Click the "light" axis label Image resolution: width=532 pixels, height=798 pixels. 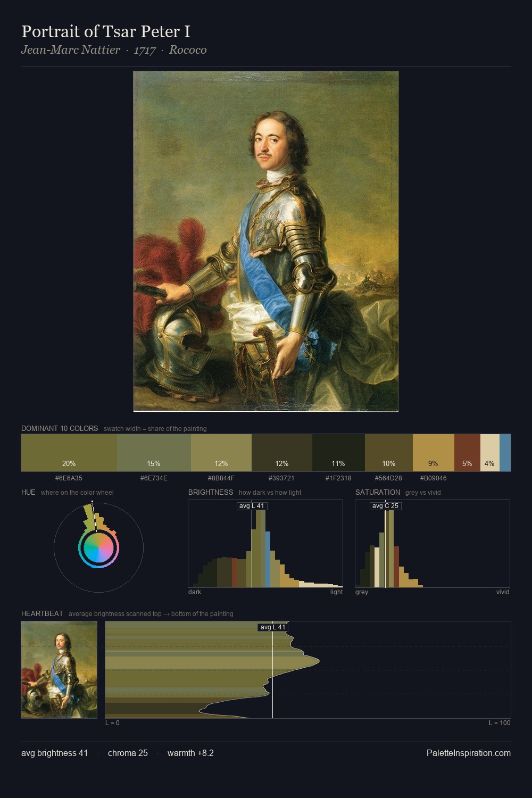pos(336,592)
